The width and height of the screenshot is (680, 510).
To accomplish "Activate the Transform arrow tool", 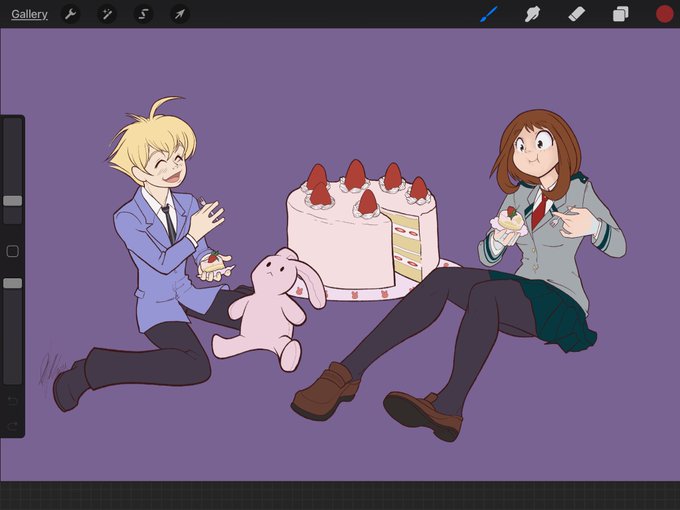I will tap(180, 14).
